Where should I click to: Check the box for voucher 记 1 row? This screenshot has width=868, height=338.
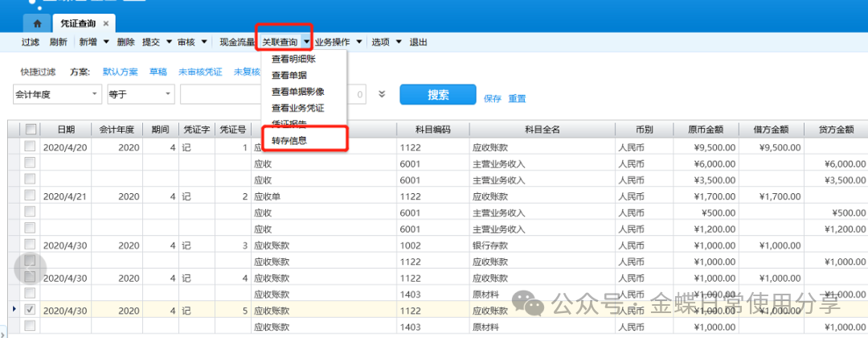click(x=30, y=146)
